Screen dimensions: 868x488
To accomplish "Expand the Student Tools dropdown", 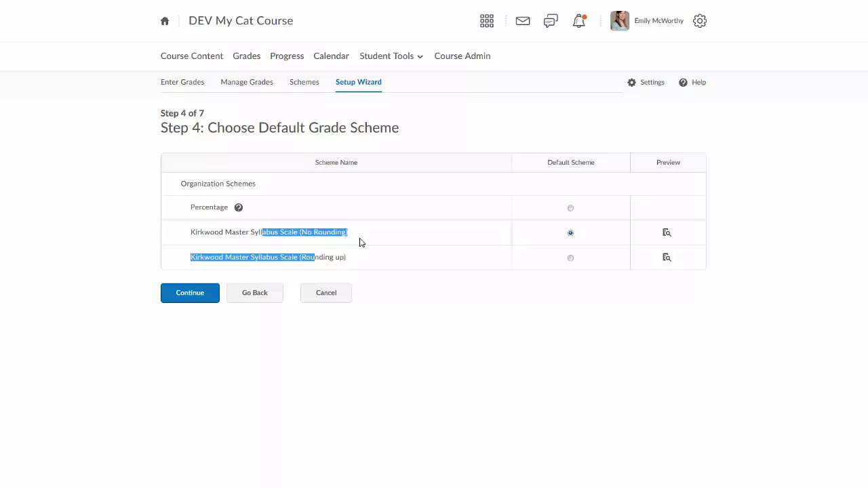I will click(x=391, y=56).
